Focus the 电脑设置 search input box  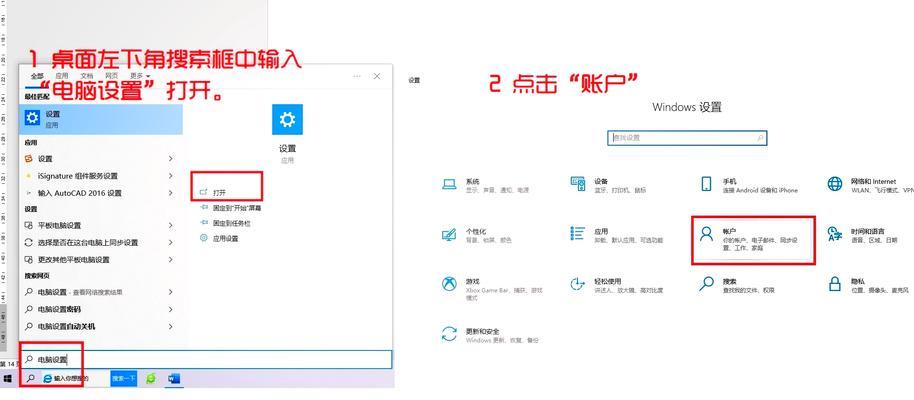click(x=206, y=360)
